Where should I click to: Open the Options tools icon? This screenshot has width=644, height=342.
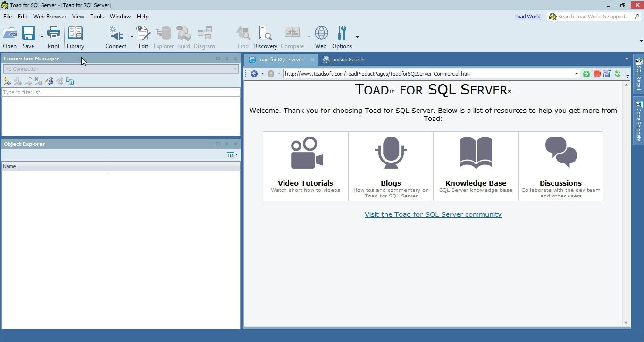point(342,34)
